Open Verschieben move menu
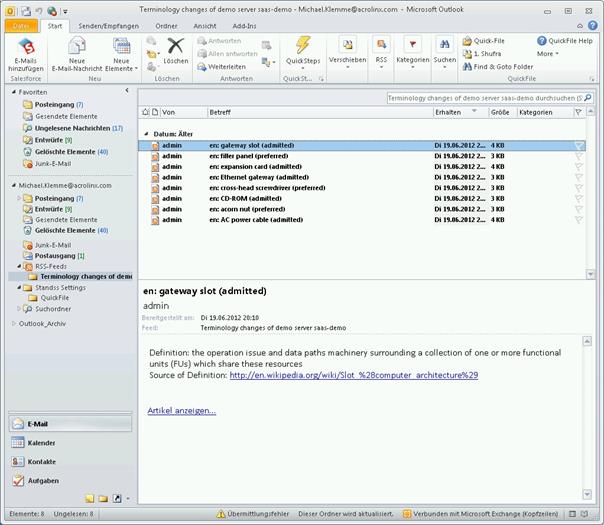Image resolution: width=604 pixels, height=525 pixels. [347, 53]
